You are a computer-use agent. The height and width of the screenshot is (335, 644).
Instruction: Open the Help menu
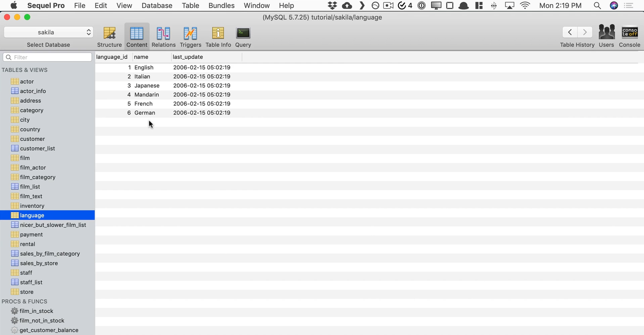click(286, 5)
